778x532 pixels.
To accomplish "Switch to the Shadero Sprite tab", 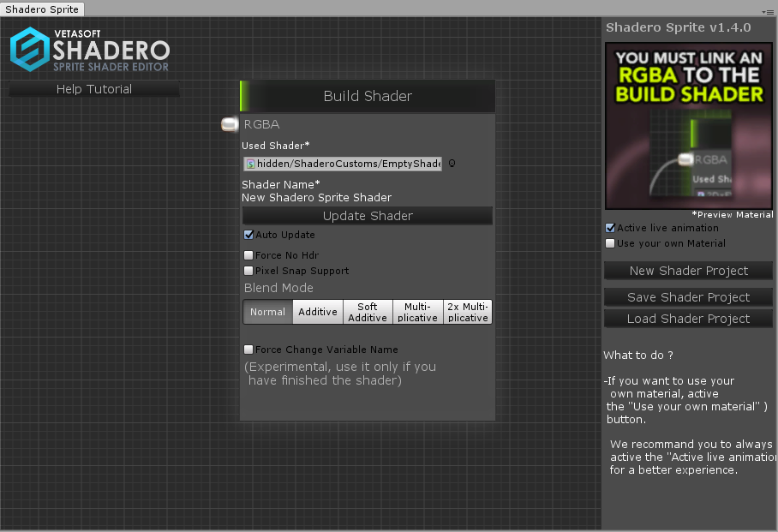I will pyautogui.click(x=42, y=9).
